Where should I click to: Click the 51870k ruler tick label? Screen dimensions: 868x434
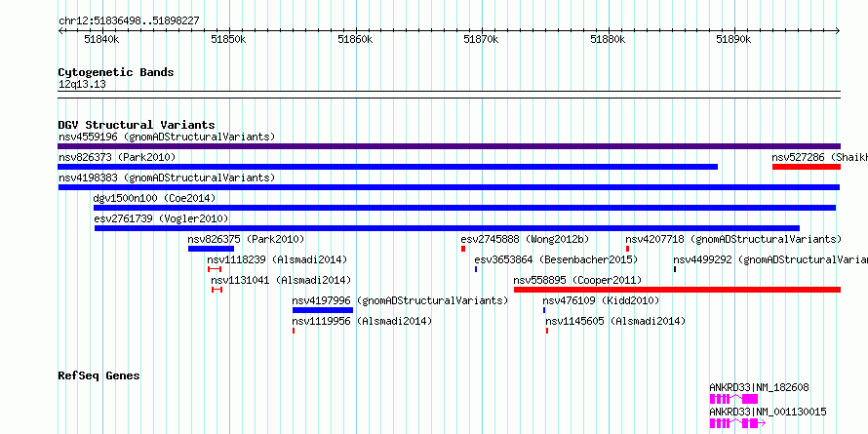point(482,39)
